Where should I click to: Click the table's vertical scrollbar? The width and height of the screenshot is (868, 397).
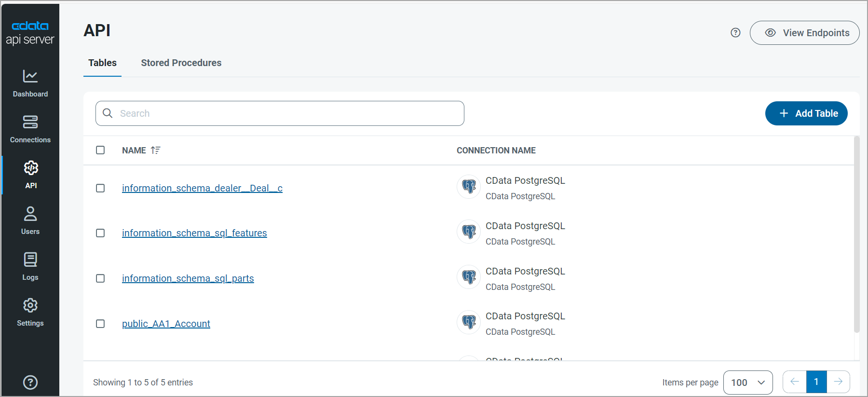tap(856, 234)
